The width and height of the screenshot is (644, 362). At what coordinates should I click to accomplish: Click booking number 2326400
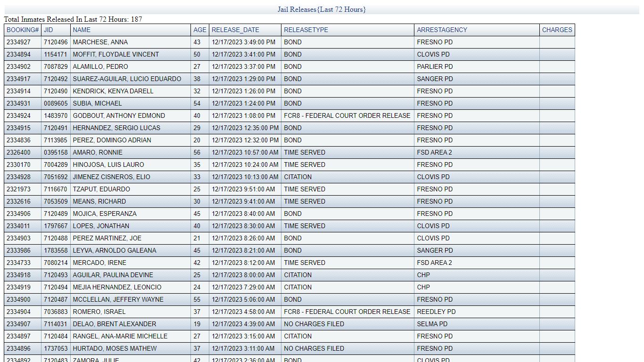coord(18,152)
